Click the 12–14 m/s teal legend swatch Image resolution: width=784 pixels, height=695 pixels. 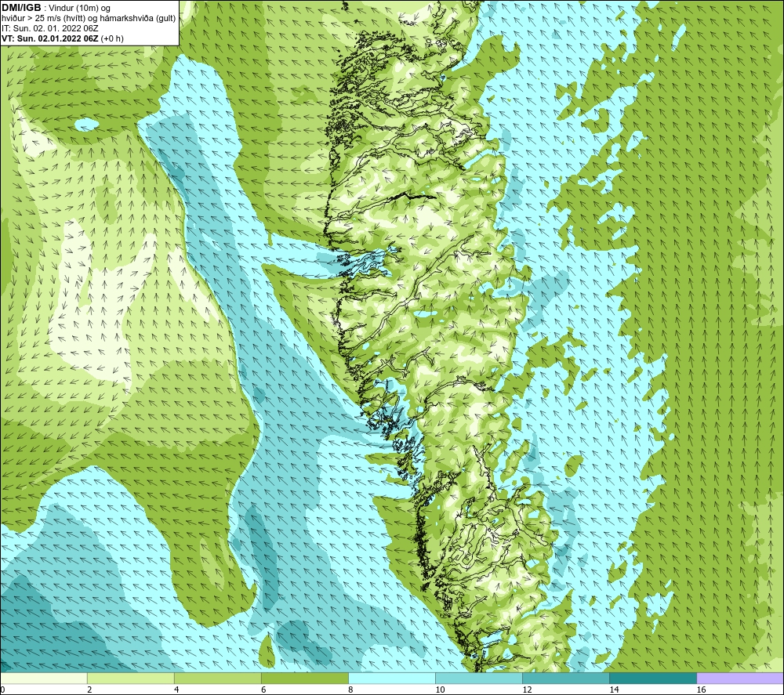pyautogui.click(x=565, y=678)
